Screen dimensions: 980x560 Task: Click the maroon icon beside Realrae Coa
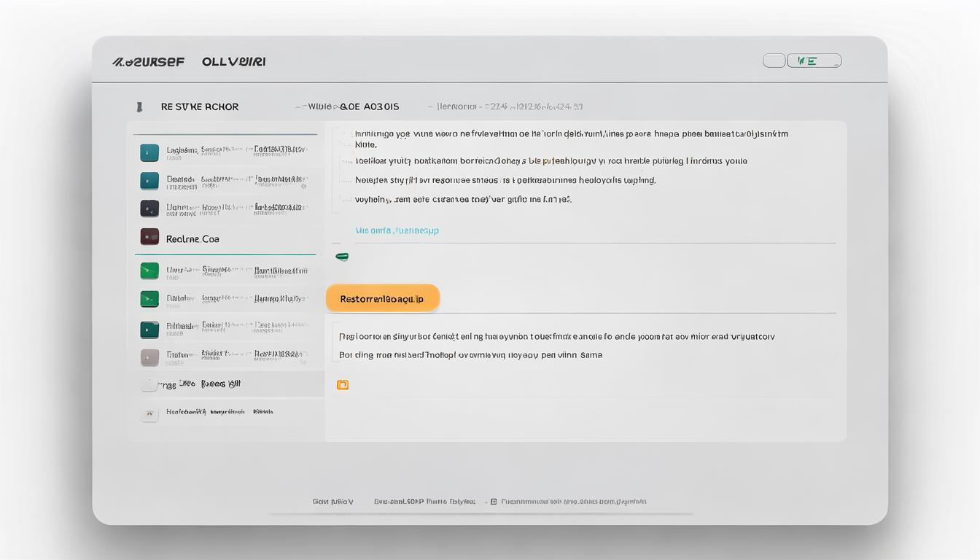149,237
